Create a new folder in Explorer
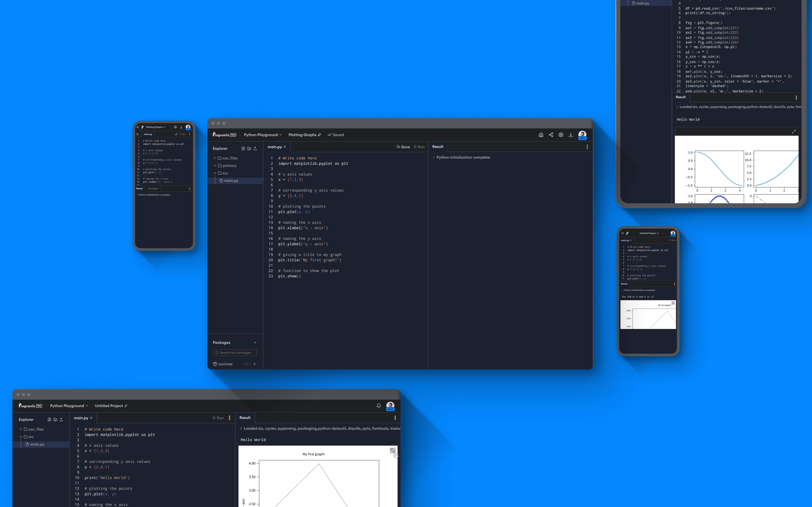The width and height of the screenshot is (812, 507). tap(249, 148)
